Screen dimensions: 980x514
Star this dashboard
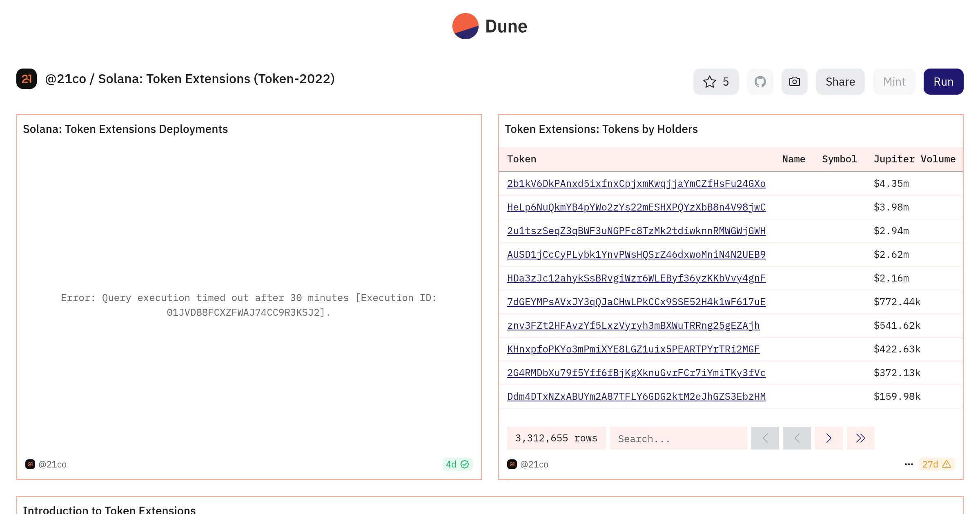pos(716,82)
